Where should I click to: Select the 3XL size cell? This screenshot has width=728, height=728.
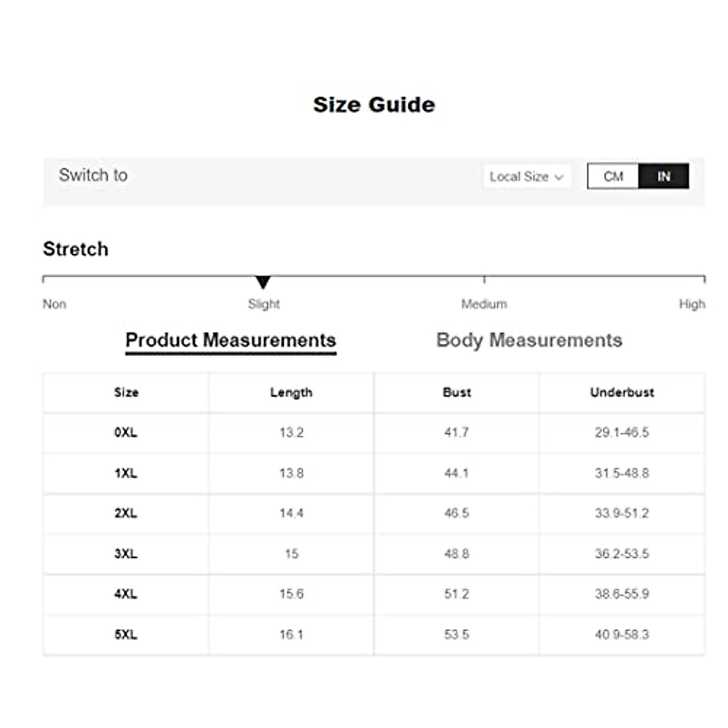(x=126, y=554)
